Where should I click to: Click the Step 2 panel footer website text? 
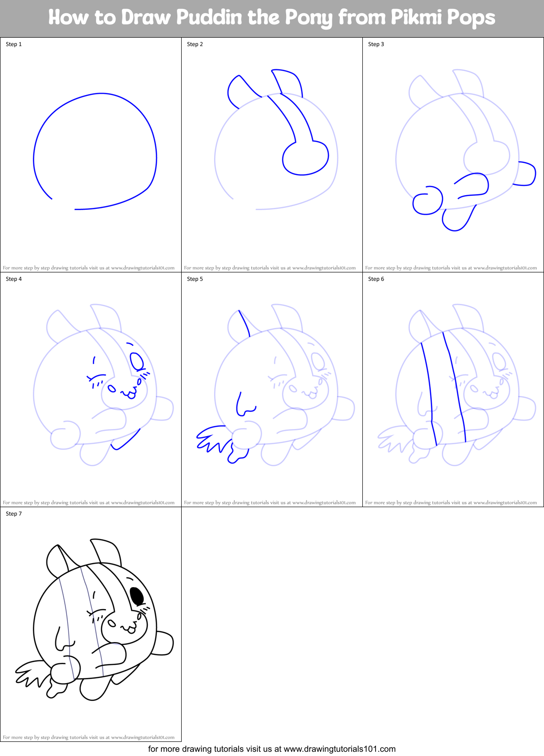[270, 268]
